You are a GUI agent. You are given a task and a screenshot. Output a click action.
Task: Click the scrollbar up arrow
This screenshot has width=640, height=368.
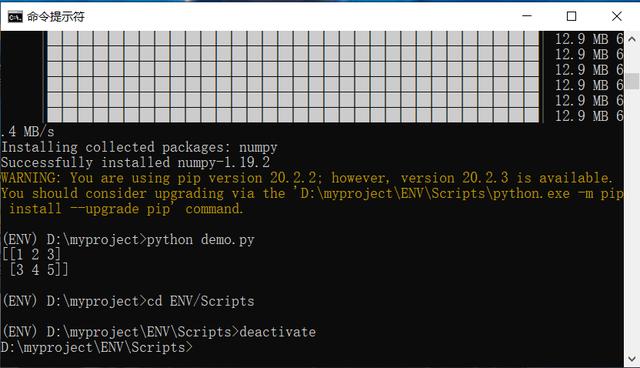point(632,39)
